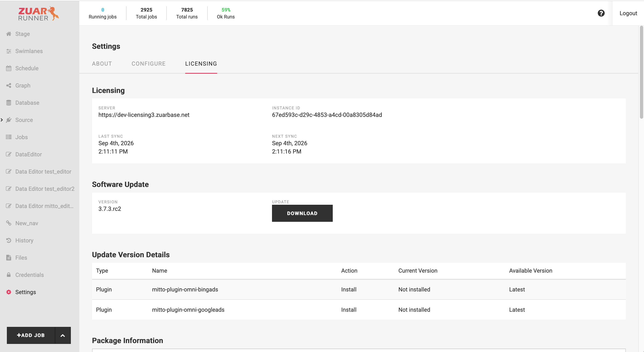
Task: Click the Source plug icon
Action: coord(9,120)
